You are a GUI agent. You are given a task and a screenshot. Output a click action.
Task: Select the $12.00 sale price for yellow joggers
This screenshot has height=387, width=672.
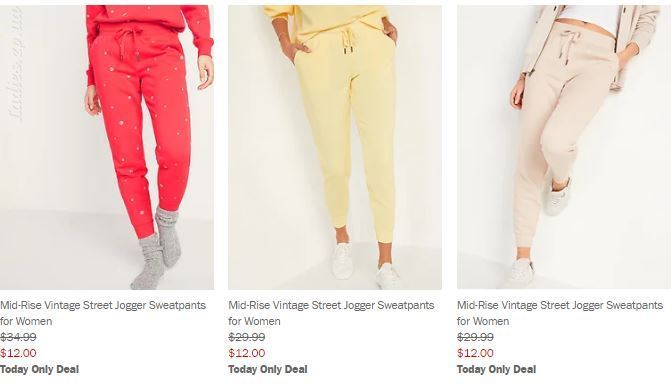coord(246,353)
